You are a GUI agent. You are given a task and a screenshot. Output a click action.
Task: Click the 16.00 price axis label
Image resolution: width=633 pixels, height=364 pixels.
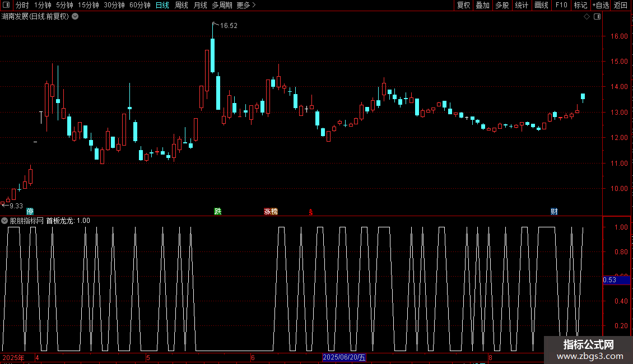tap(619, 36)
